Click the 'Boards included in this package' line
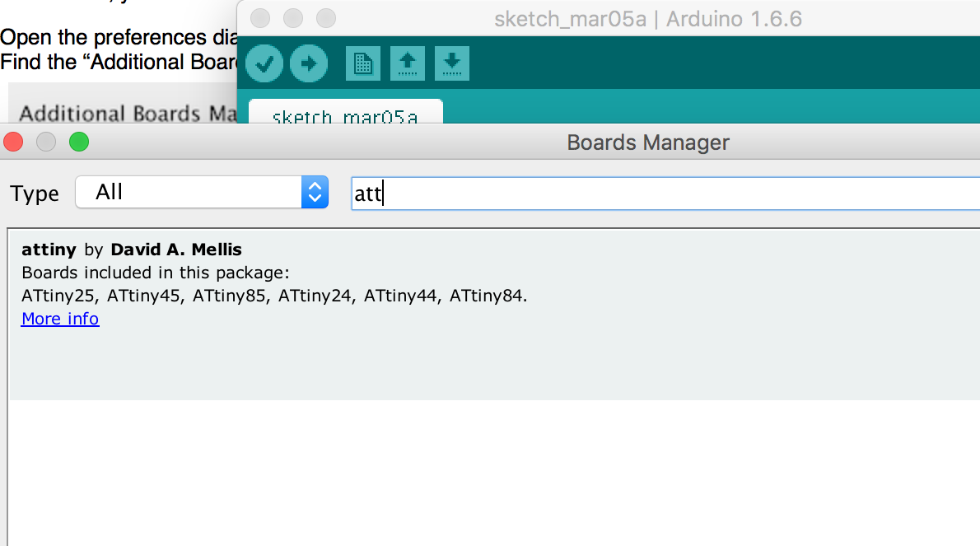 point(156,273)
